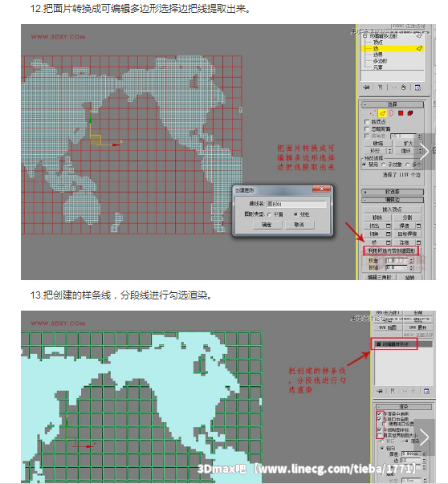Click the 目标焊接 (Target Weld) button

tap(407, 234)
